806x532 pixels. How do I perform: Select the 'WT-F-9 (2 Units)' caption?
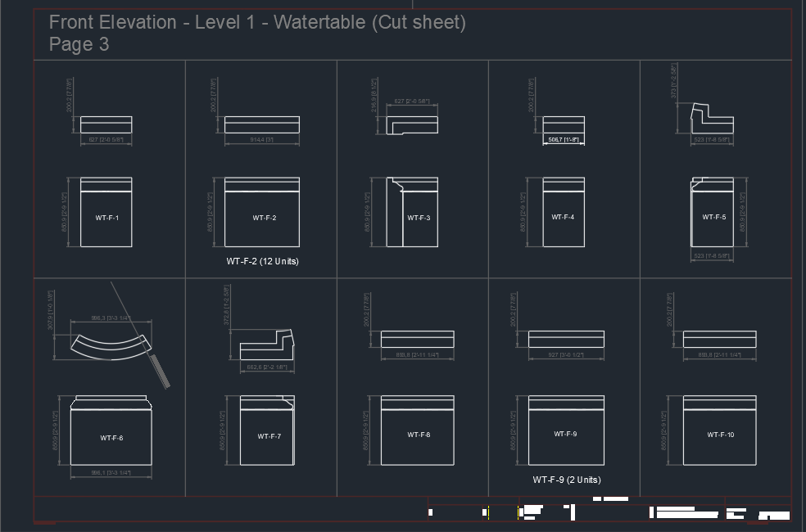[567, 480]
